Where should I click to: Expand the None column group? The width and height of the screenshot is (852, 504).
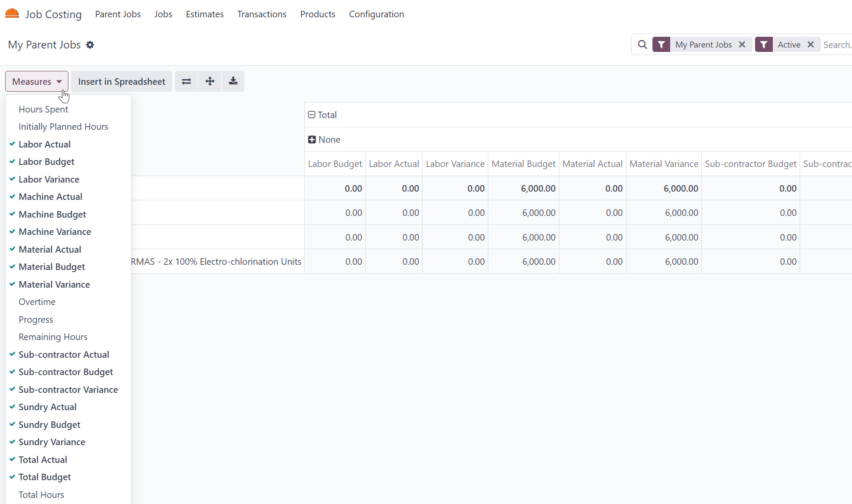click(x=324, y=140)
